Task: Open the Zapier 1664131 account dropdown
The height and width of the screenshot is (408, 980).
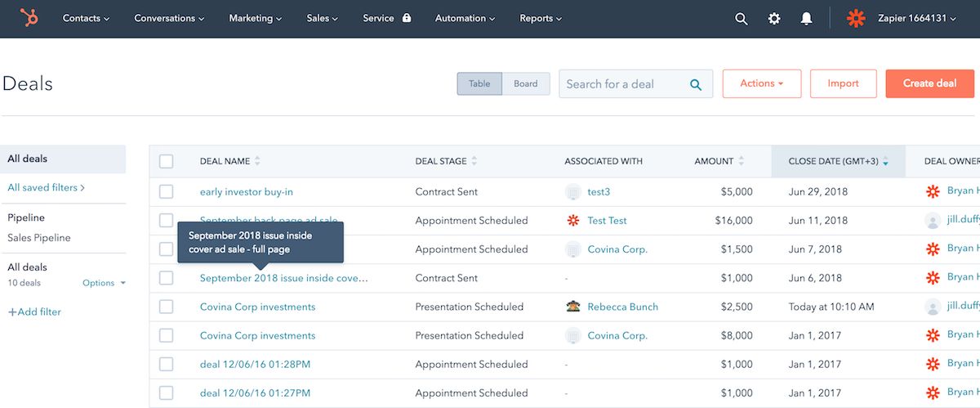Action: click(x=902, y=18)
